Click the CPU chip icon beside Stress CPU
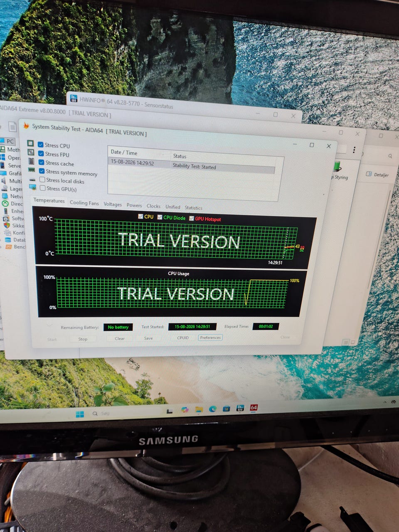The width and height of the screenshot is (399, 532). click(x=30, y=143)
